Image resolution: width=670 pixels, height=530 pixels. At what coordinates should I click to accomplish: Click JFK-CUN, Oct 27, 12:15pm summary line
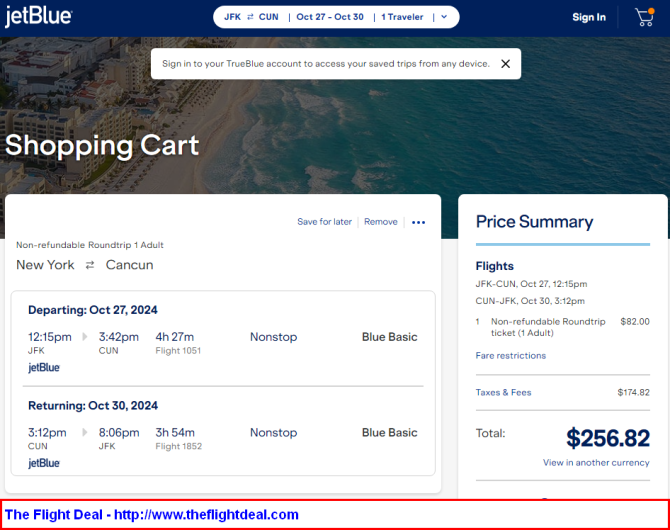531,284
